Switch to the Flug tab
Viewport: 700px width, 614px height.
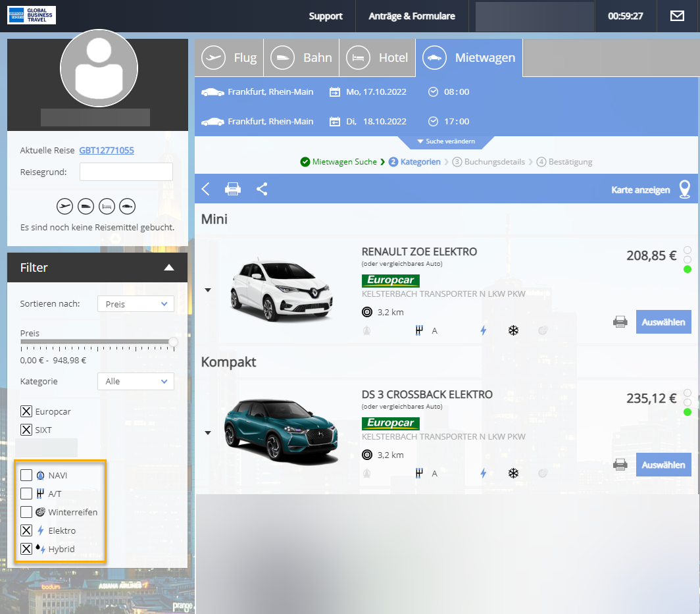(229, 58)
